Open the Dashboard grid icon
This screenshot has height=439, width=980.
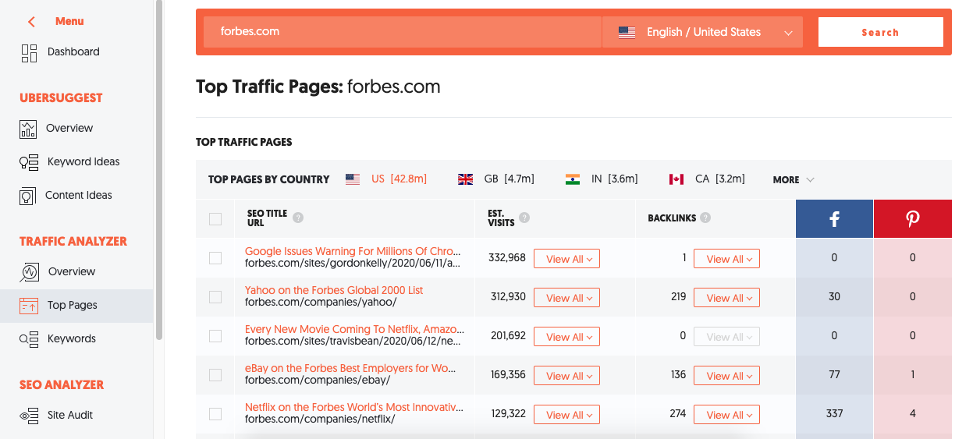click(29, 52)
